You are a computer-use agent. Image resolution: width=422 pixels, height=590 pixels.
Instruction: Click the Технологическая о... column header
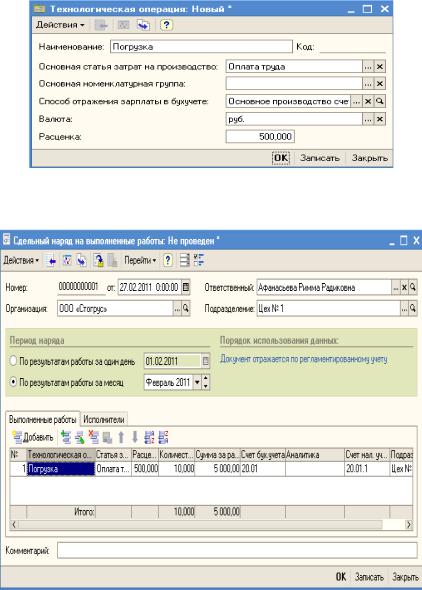coord(61,455)
